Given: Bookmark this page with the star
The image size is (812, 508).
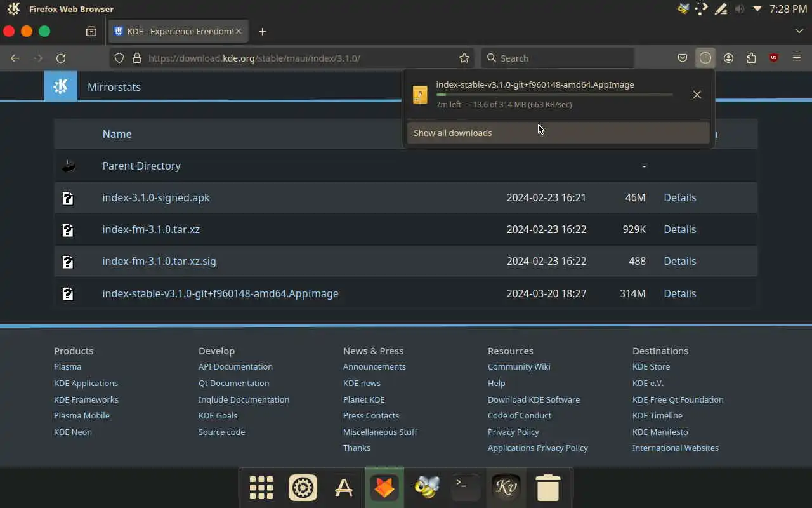Looking at the screenshot, I should [464, 58].
